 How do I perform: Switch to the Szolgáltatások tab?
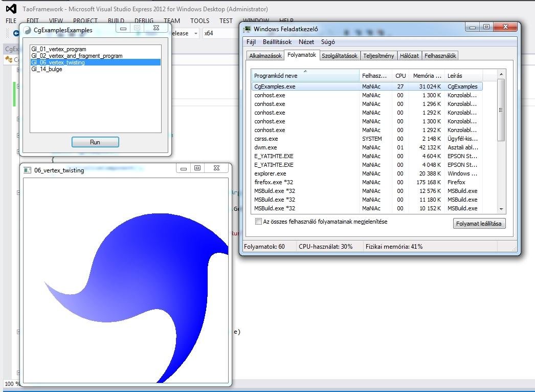click(340, 56)
